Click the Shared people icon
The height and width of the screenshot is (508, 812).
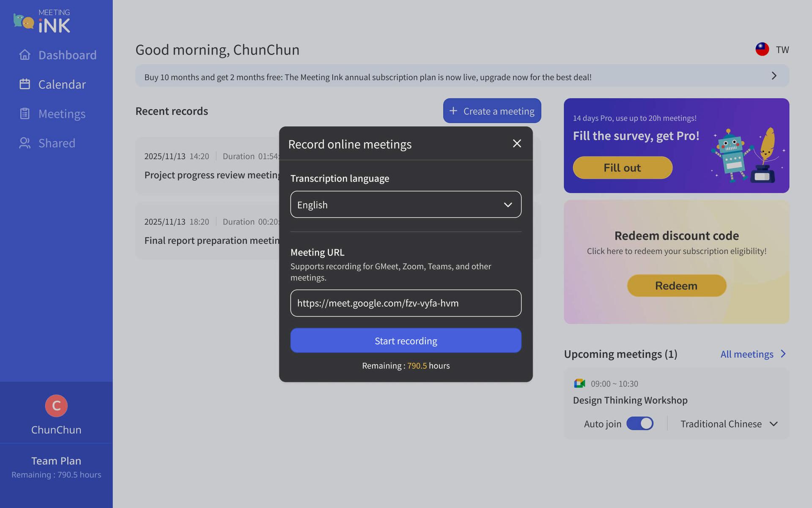pyautogui.click(x=25, y=143)
